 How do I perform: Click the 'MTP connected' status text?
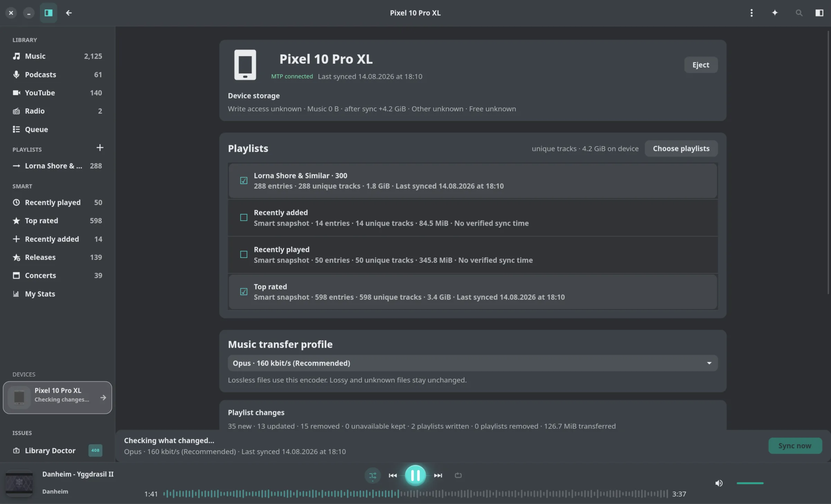(292, 76)
